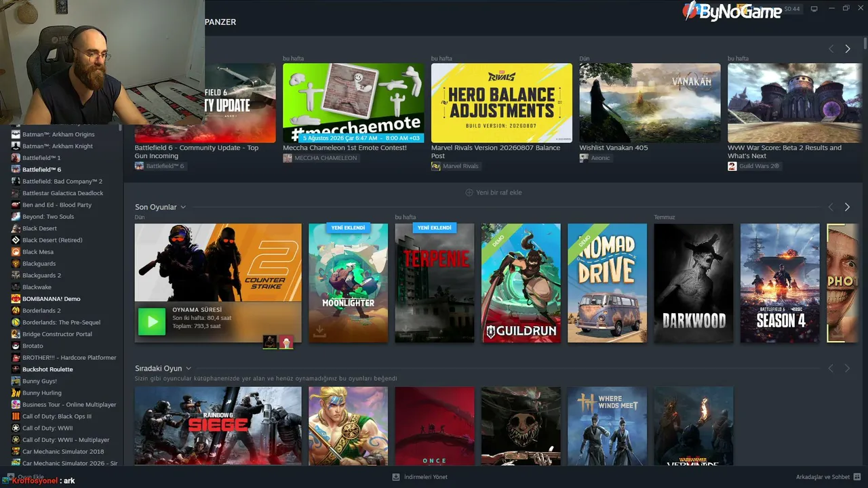Select BROTHER!!! - Hardcore Platformer in the list

[x=69, y=358]
